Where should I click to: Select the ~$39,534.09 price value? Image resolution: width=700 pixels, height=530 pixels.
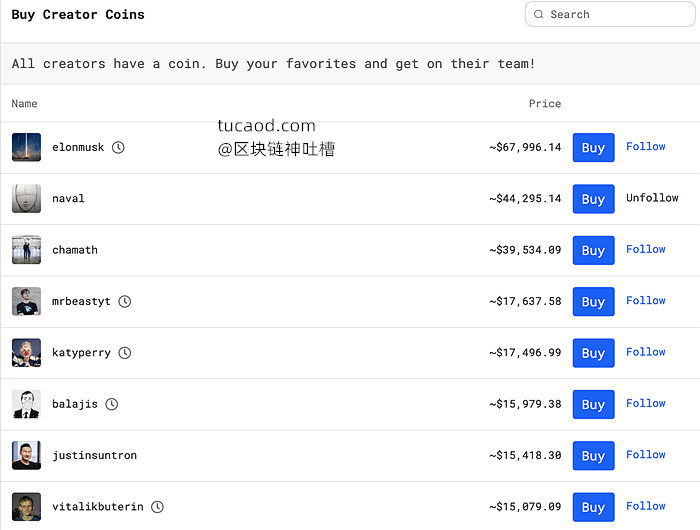[x=525, y=250]
